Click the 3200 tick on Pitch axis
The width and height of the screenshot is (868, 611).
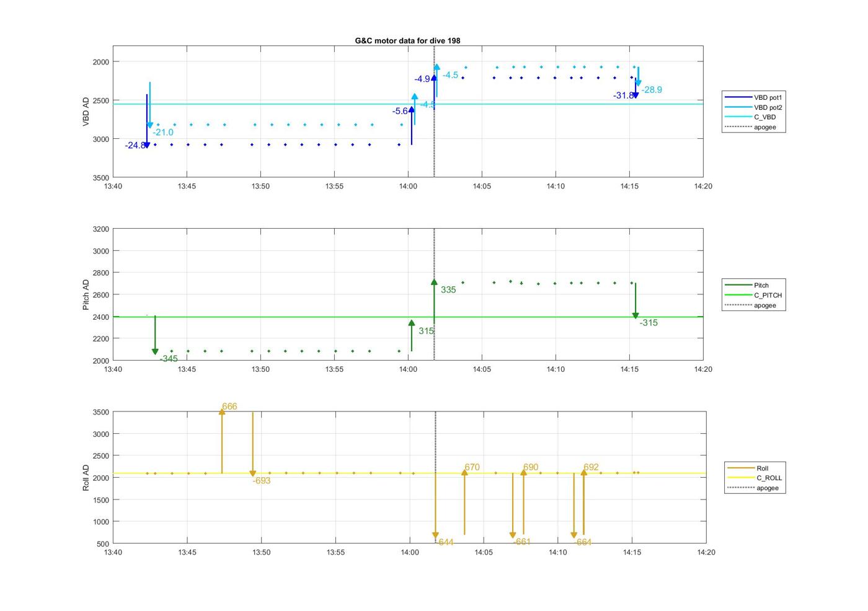[x=100, y=229]
